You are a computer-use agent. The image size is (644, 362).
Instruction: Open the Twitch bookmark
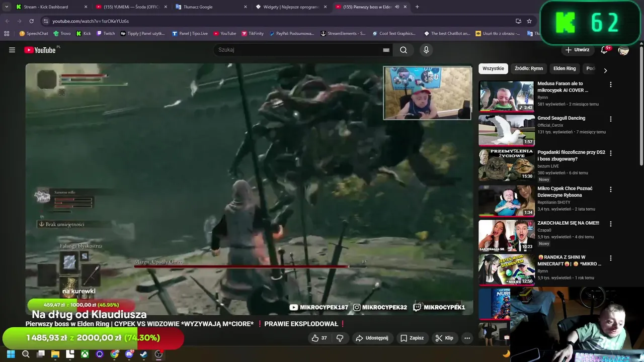(x=105, y=34)
